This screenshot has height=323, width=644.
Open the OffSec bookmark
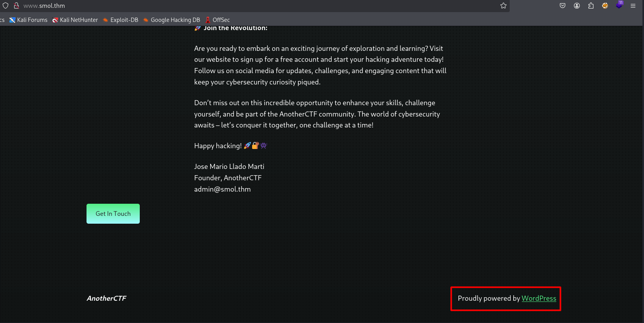pos(218,20)
